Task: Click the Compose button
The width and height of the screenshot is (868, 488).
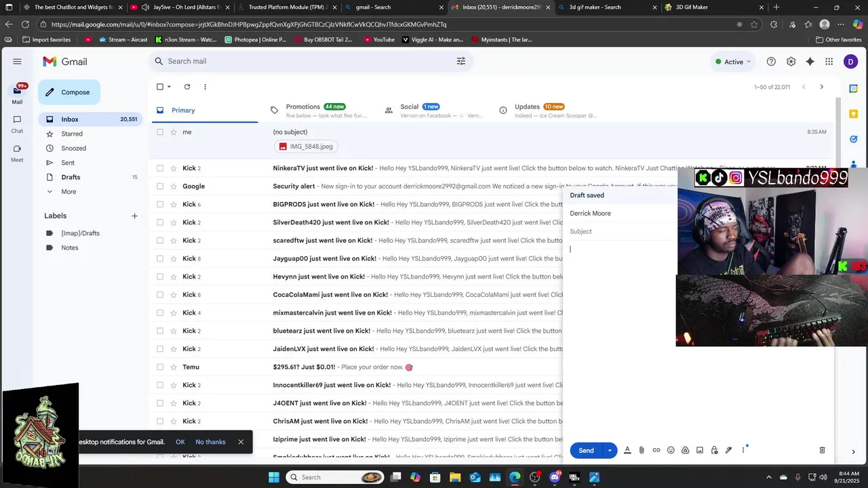Action: pyautogui.click(x=69, y=92)
